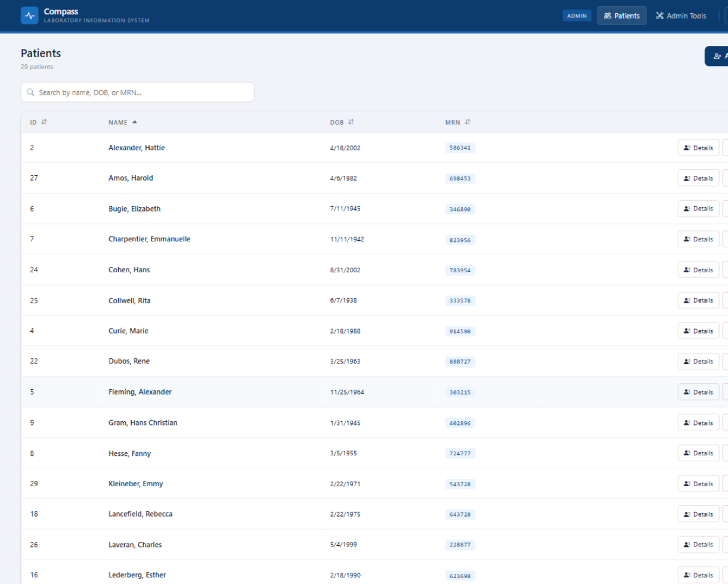Click MRN badge 333578
Image resolution: width=728 pixels, height=584 pixels.
(x=460, y=300)
